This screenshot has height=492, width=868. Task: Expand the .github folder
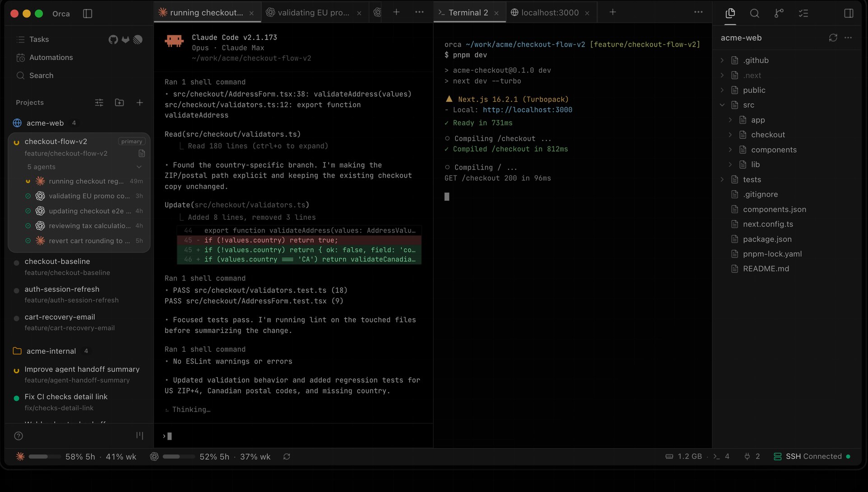coord(722,60)
